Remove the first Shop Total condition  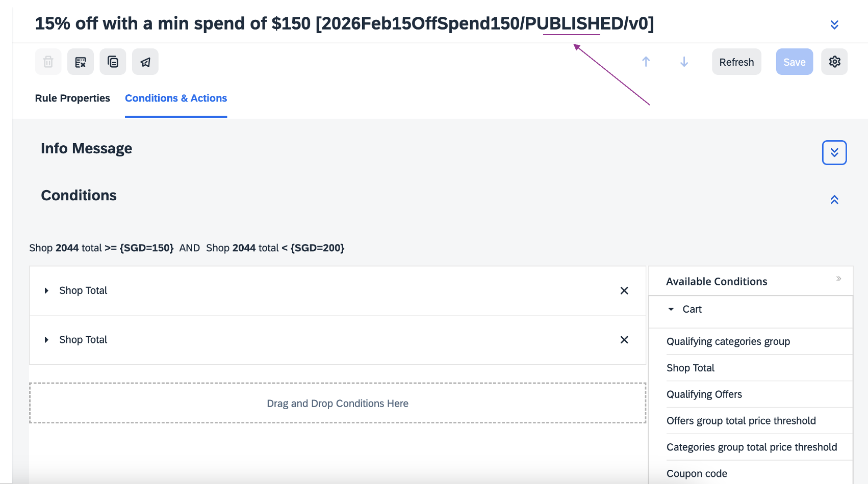click(x=624, y=290)
